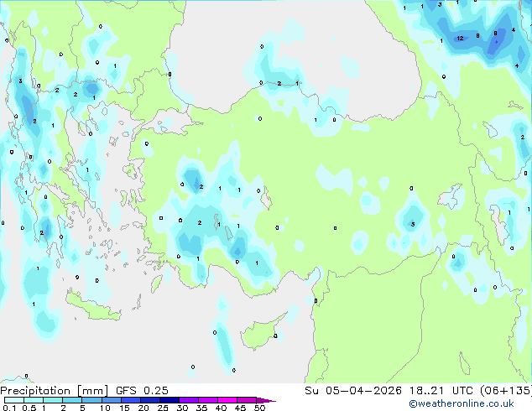Viewport: 532px width, 411px height.
Task: Click the purple arrow at legend end
Action: (266, 400)
